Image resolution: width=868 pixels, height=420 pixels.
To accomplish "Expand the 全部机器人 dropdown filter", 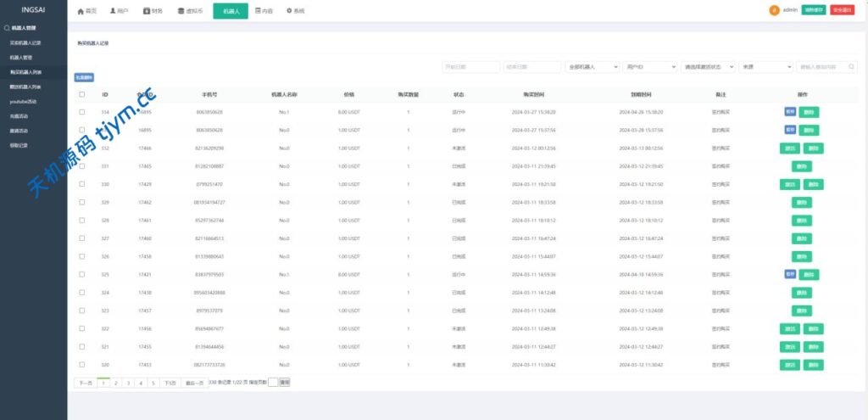I will pos(592,66).
